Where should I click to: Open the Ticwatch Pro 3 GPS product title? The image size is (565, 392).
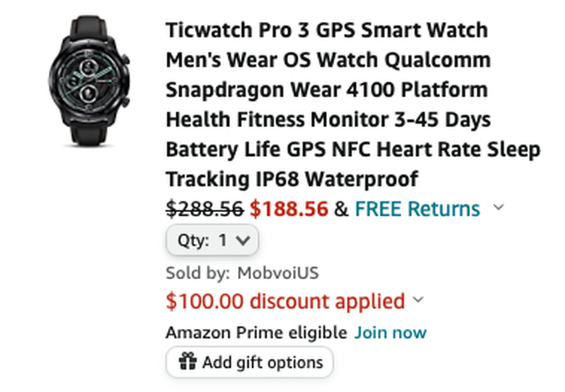click(x=327, y=31)
